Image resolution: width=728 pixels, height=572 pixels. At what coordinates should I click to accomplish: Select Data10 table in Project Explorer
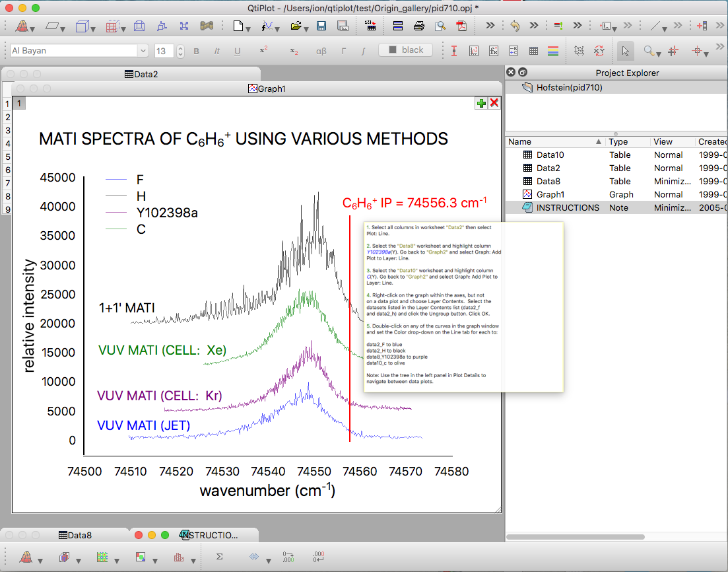click(550, 155)
